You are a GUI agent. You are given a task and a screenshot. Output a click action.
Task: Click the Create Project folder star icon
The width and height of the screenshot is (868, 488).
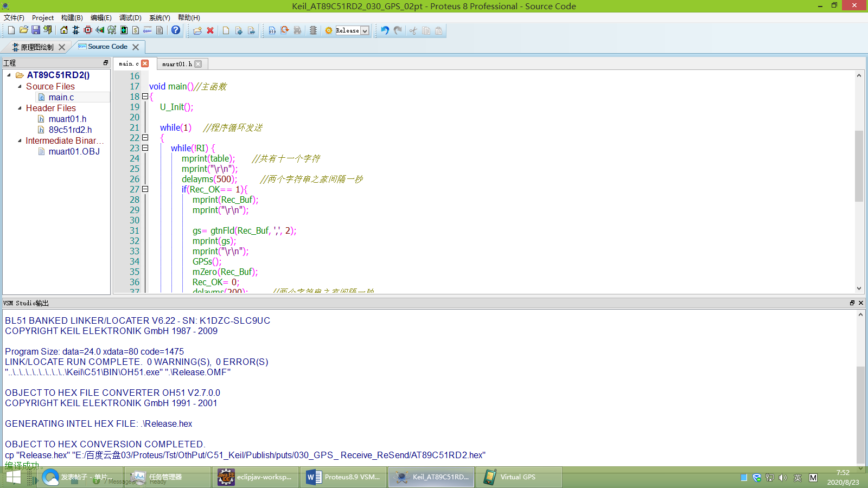[197, 30]
